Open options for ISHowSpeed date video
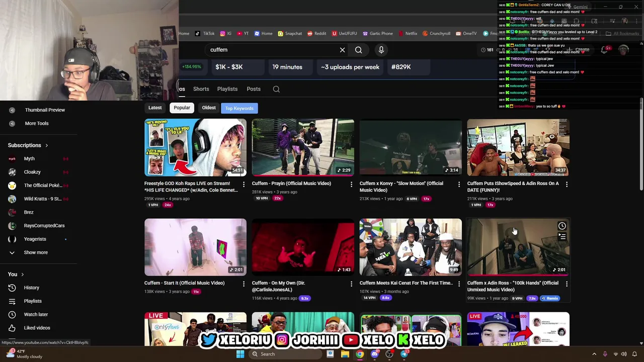Image resolution: width=644 pixels, height=362 pixels. (567, 185)
